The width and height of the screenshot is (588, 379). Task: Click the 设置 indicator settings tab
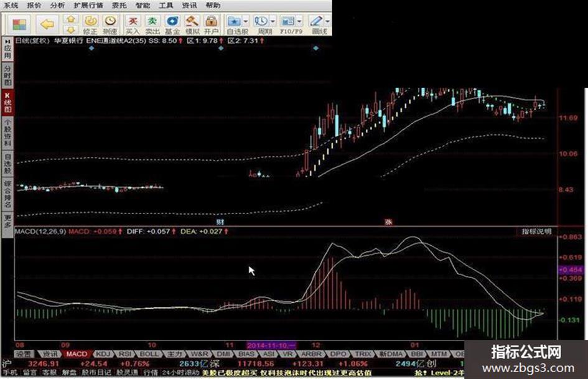[25, 354]
